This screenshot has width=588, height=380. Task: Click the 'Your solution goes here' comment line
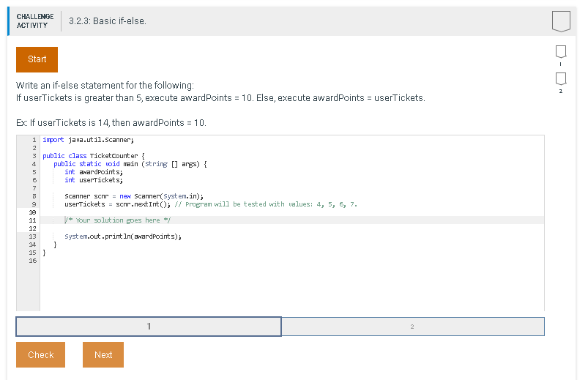point(117,220)
